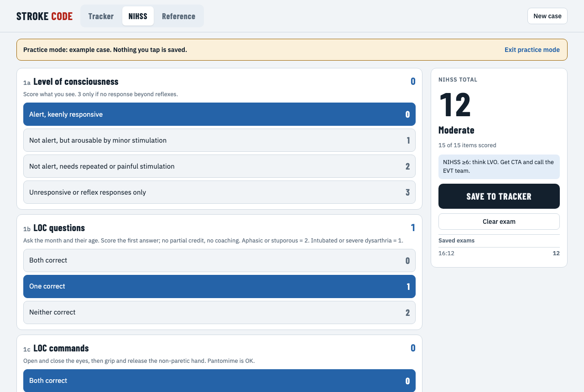Open the saved exam from 16:12
The width and height of the screenshot is (584, 392).
coord(499,253)
